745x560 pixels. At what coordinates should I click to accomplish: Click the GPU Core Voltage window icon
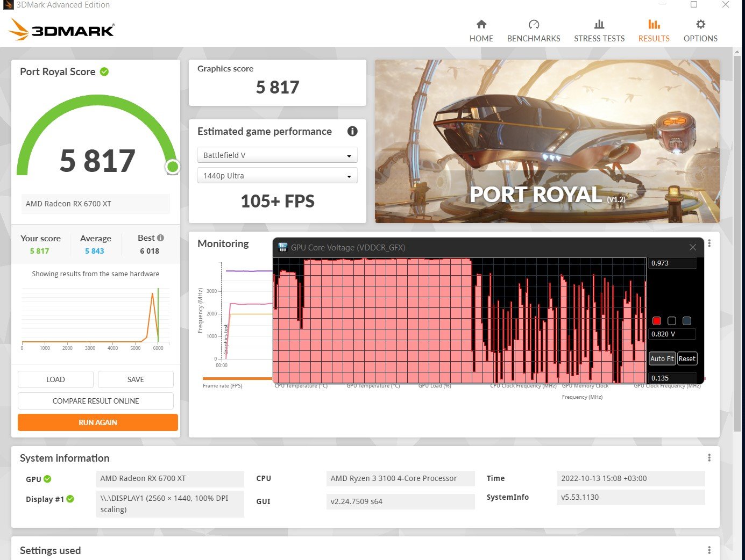[x=282, y=247]
